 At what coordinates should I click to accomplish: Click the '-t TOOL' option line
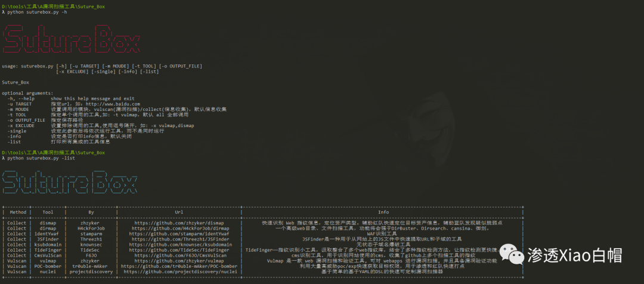(98, 115)
